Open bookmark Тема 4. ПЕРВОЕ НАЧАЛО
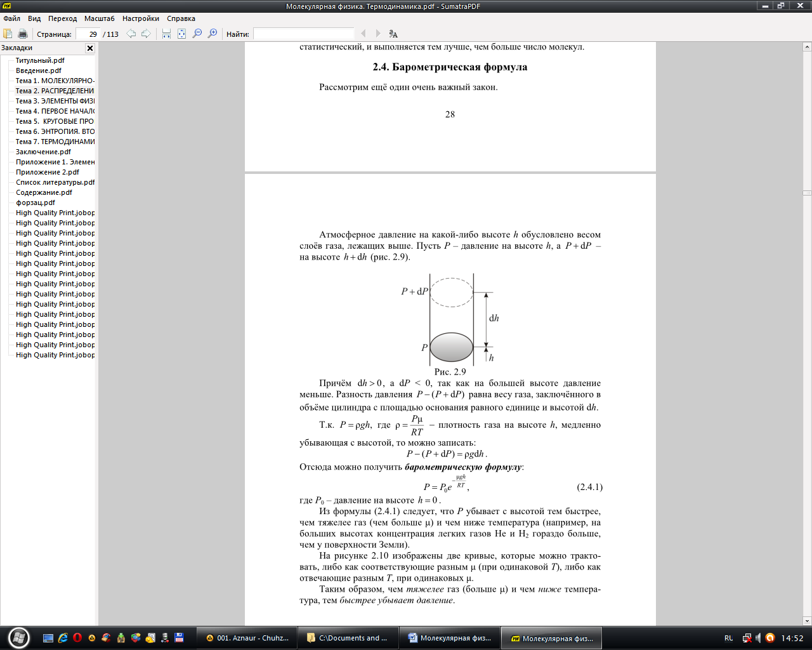812x650 pixels. pos(55,111)
